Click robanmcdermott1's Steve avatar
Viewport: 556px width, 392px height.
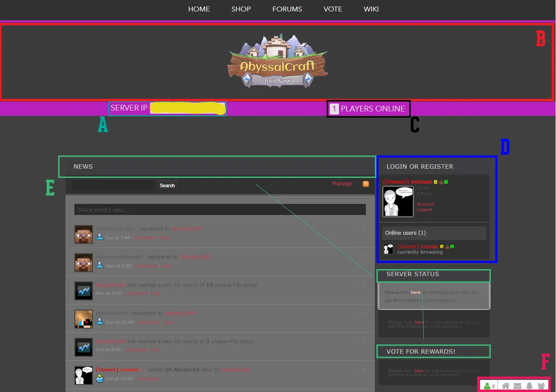coord(84,263)
